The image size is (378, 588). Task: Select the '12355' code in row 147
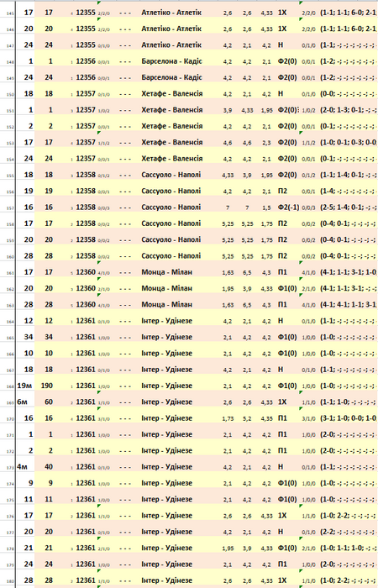point(86,45)
